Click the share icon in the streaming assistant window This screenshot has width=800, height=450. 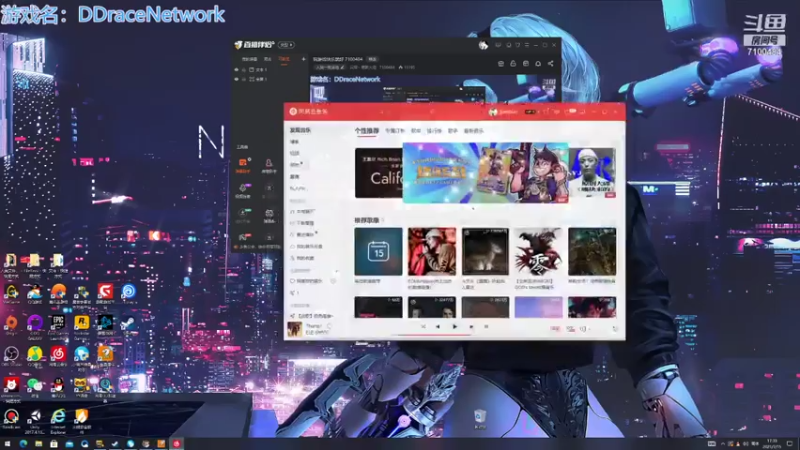[x=551, y=63]
